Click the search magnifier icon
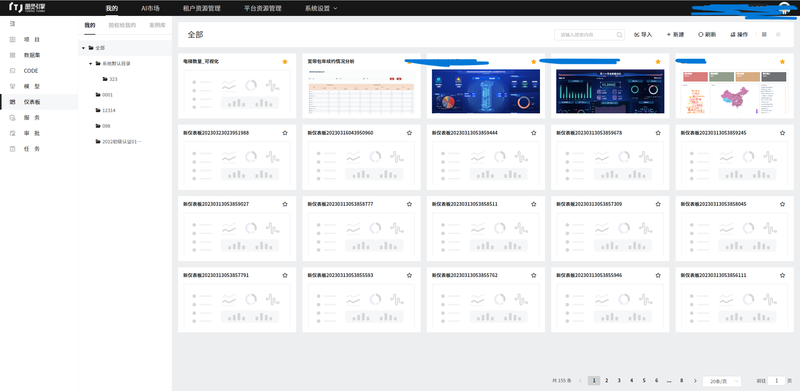Viewport: 800px width, 391px height. [x=619, y=35]
